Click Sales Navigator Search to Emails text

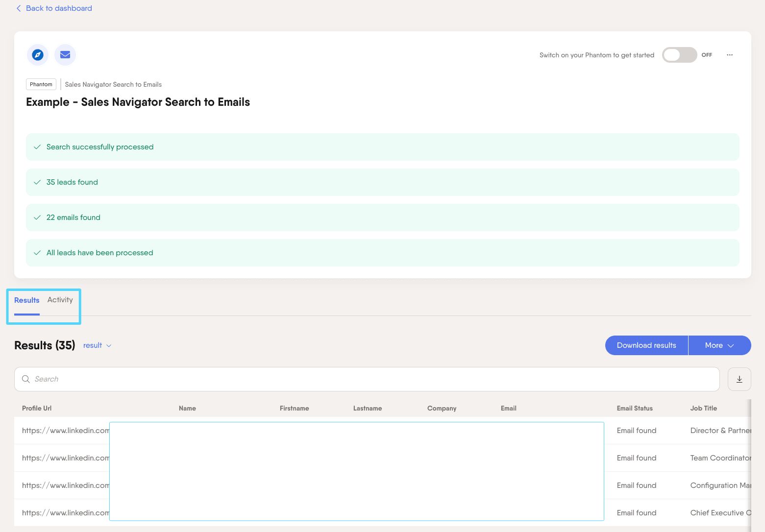coord(113,84)
